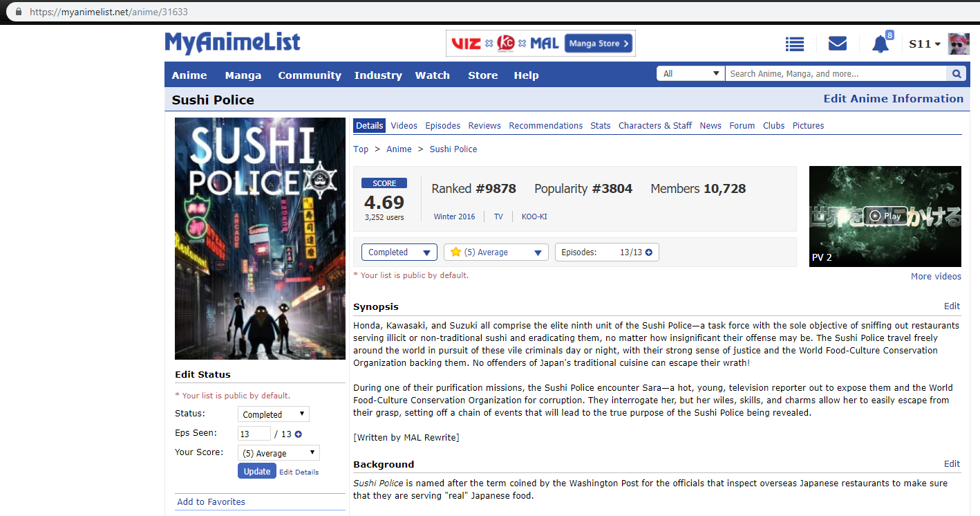
Task: Expand the Completed status dropdown near score
Action: tap(399, 252)
